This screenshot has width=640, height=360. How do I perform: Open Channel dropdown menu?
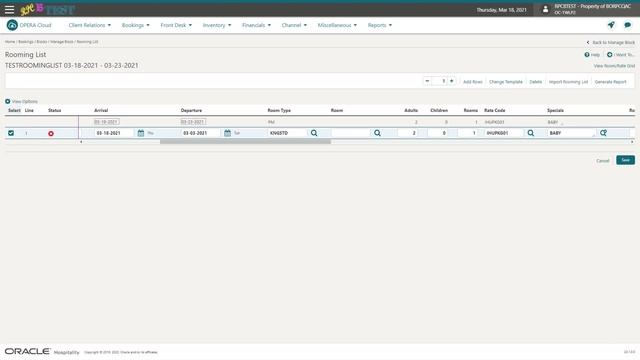pyautogui.click(x=294, y=25)
